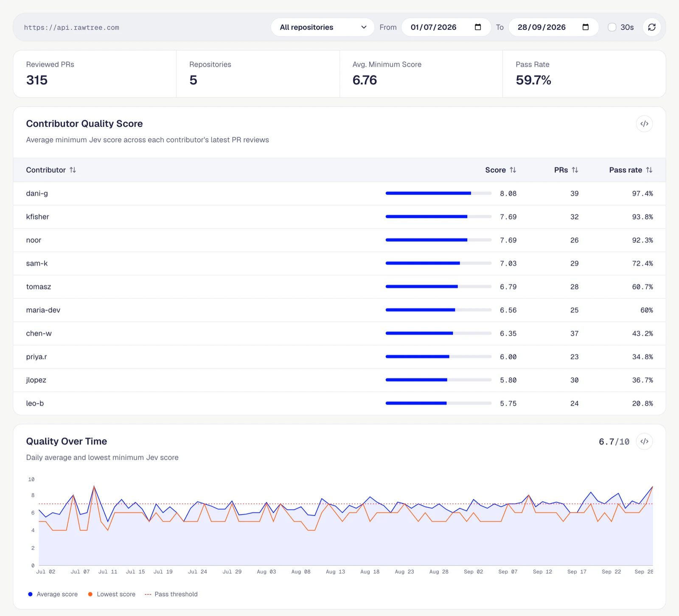Screen dimensions: 679x616
Task: Click the To date field 28/09/2026
Action: pyautogui.click(x=553, y=27)
